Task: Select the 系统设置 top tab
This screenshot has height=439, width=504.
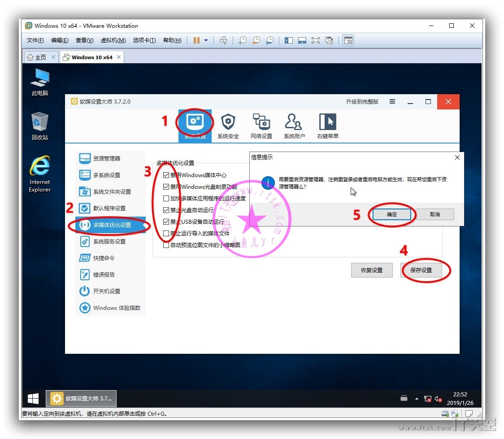Action: (x=195, y=126)
